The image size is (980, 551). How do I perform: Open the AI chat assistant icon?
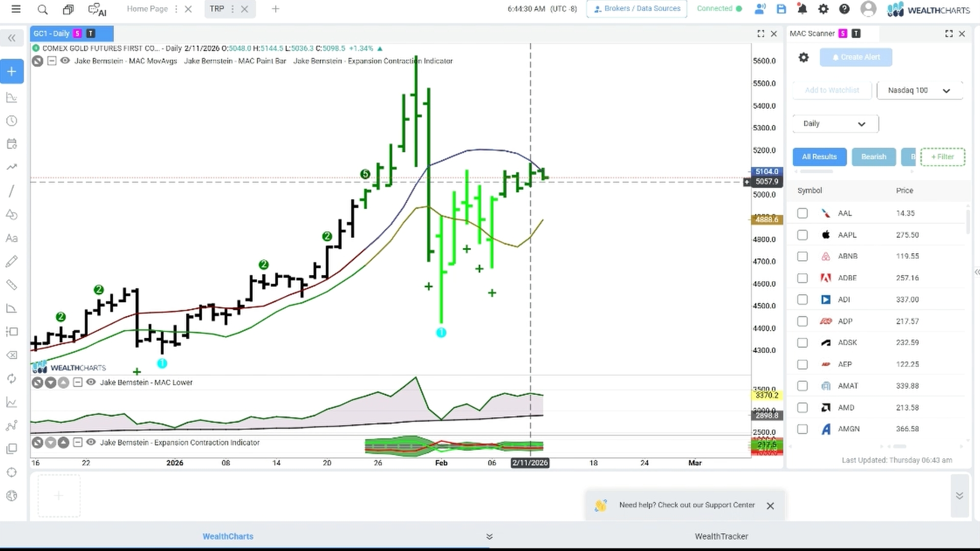coord(97,9)
